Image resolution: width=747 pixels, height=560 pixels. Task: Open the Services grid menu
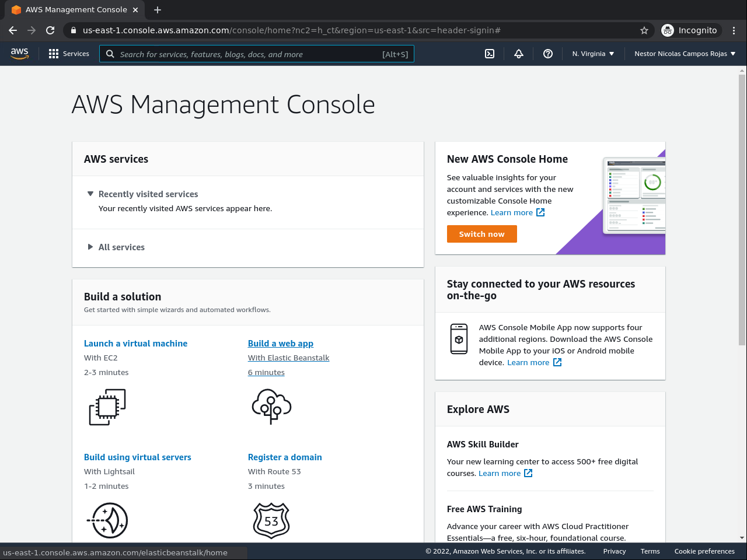click(69, 54)
